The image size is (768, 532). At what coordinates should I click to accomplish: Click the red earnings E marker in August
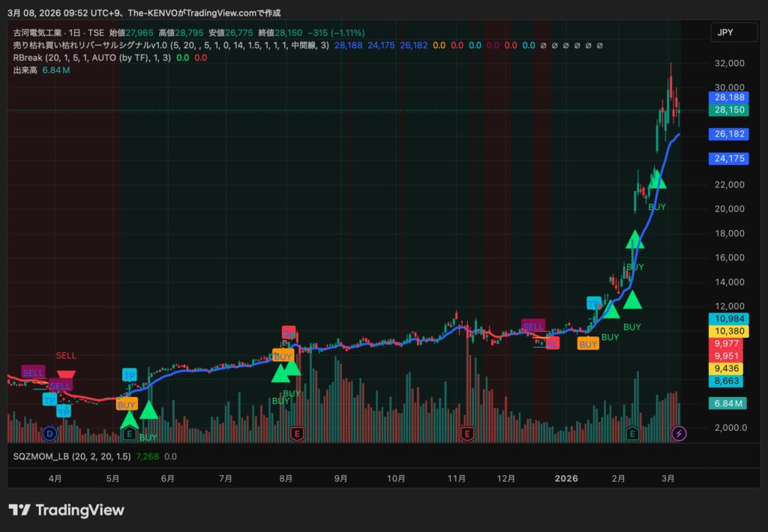[x=298, y=433]
